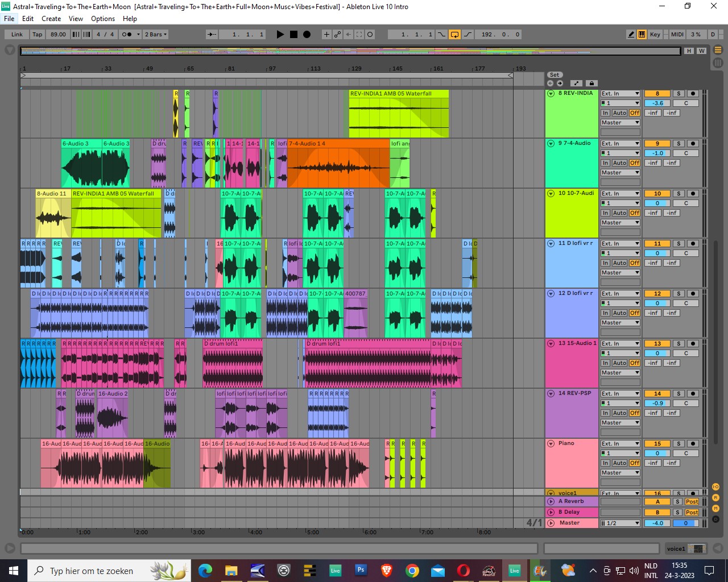The width and height of the screenshot is (728, 582).
Task: Switch to Session View selector icon
Action: click(718, 63)
